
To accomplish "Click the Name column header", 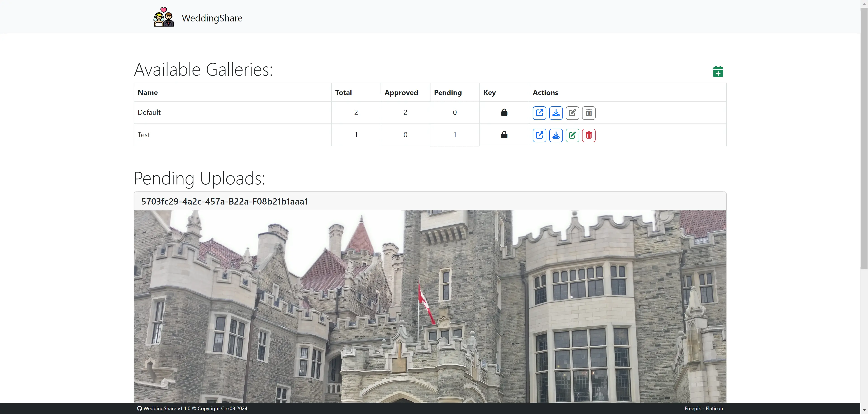I will click(x=148, y=93).
